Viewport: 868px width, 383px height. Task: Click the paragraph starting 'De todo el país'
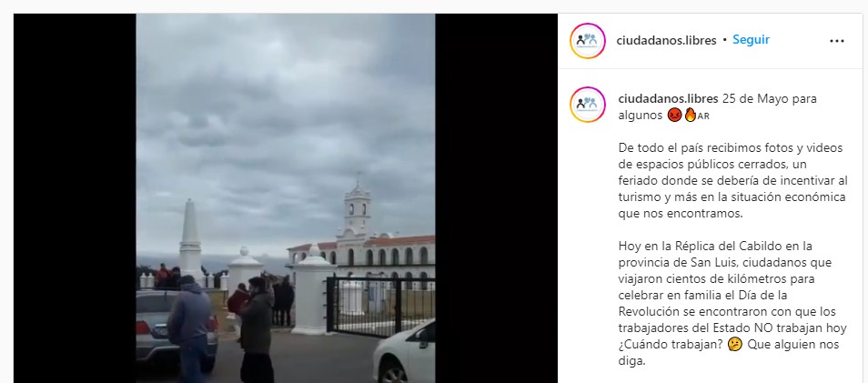(732, 180)
